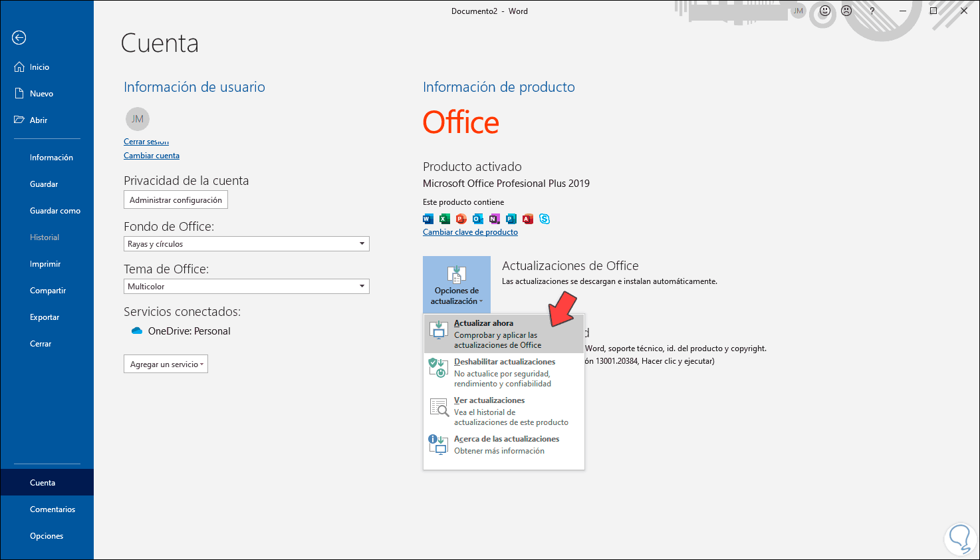Click the JM user avatar circle
980x560 pixels.
[138, 119]
